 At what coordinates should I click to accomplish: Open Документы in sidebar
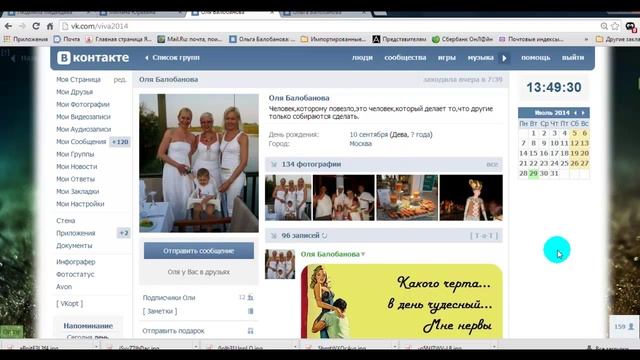tap(74, 245)
